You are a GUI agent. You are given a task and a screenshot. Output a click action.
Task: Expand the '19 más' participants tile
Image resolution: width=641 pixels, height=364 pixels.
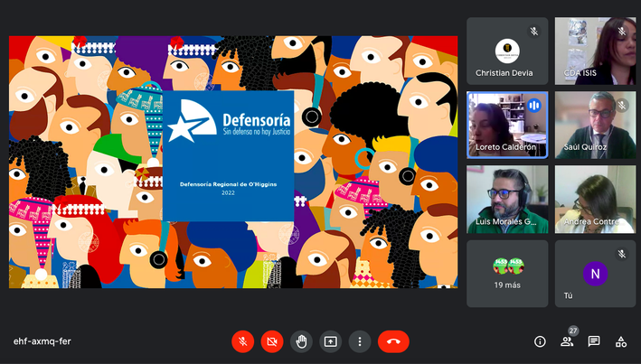click(507, 273)
